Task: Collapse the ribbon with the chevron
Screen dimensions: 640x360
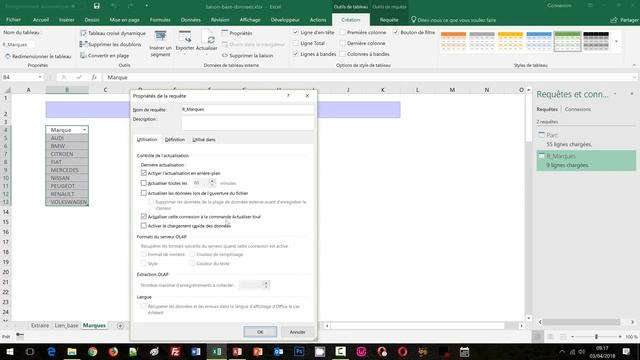Action: (x=634, y=65)
